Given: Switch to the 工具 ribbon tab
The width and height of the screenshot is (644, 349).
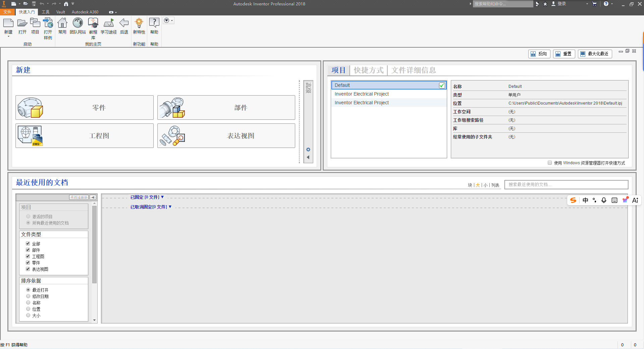Looking at the screenshot, I should click(46, 12).
